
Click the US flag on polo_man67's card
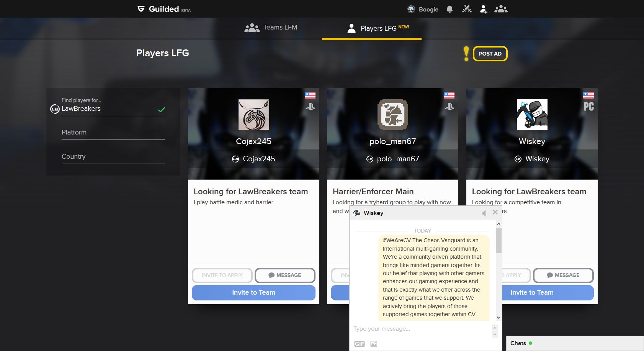[449, 95]
